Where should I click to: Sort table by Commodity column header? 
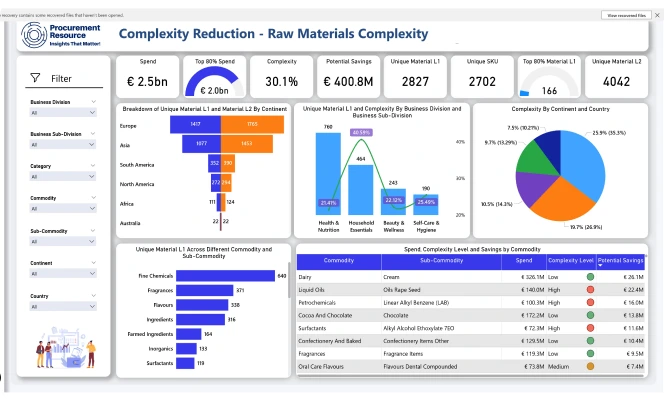coord(339,260)
